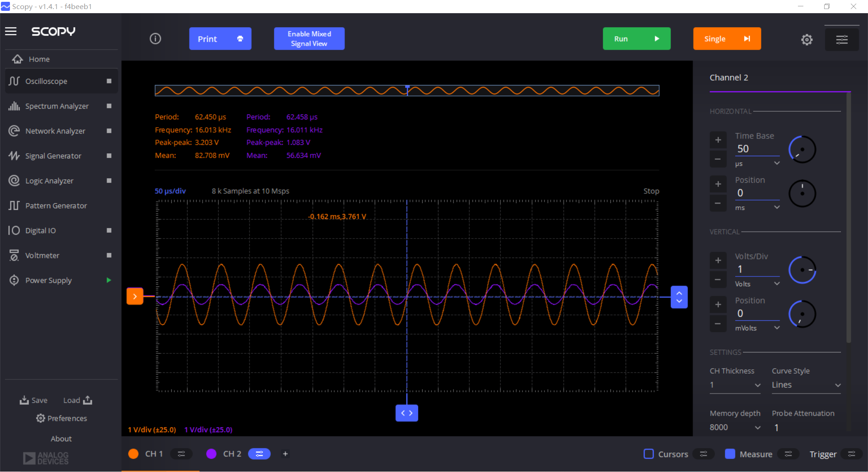868x472 pixels.
Task: Click the CH 1 settings sliders icon
Action: point(181,454)
